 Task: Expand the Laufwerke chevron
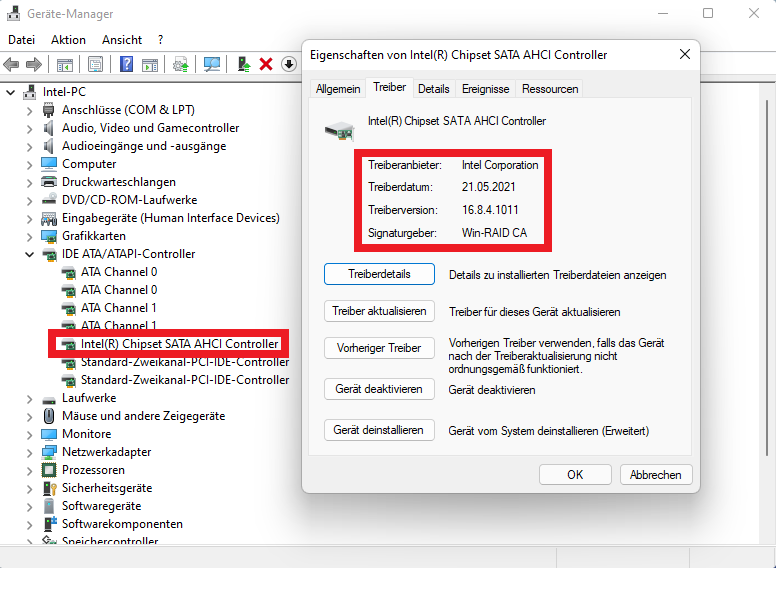29,398
